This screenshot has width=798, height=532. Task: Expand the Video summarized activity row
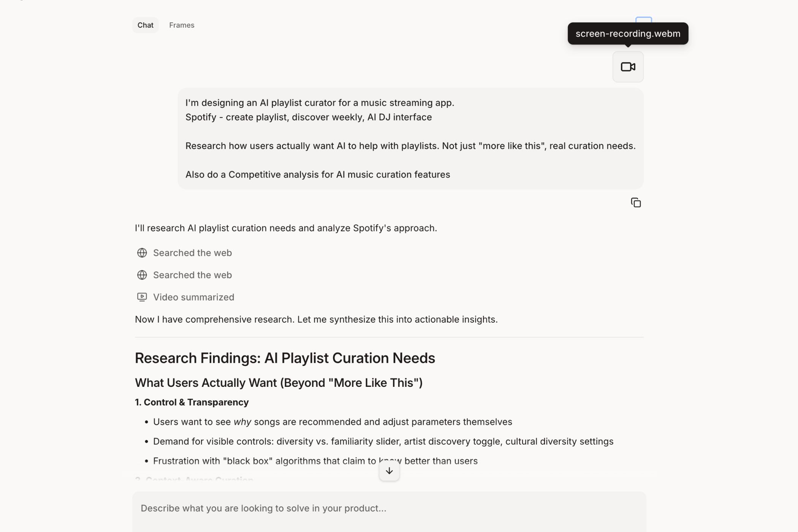point(193,297)
